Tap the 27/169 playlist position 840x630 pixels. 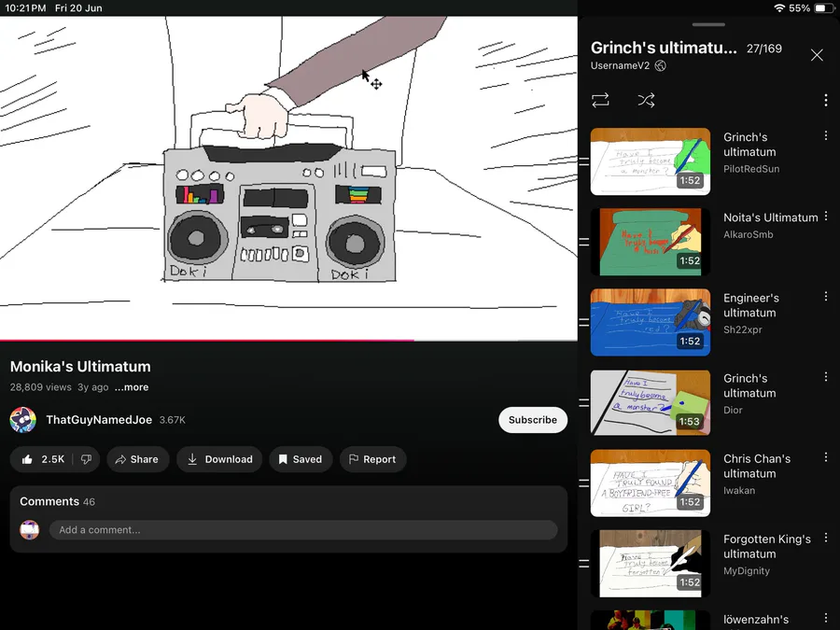click(x=763, y=49)
